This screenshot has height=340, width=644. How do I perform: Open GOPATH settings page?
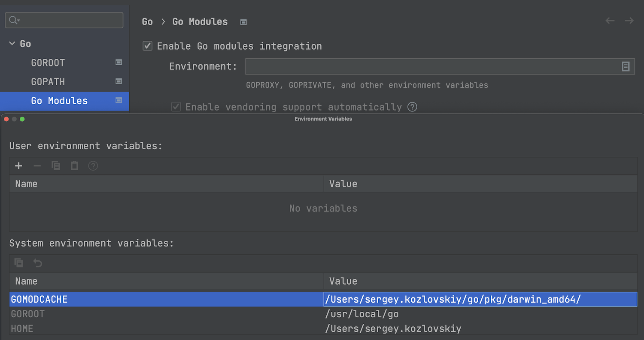point(48,81)
